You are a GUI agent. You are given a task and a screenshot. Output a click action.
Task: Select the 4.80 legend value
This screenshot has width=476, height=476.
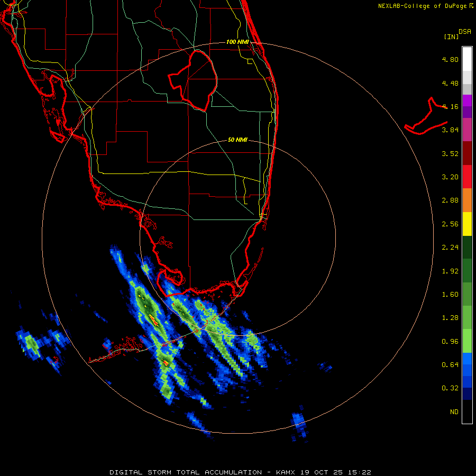pos(450,59)
